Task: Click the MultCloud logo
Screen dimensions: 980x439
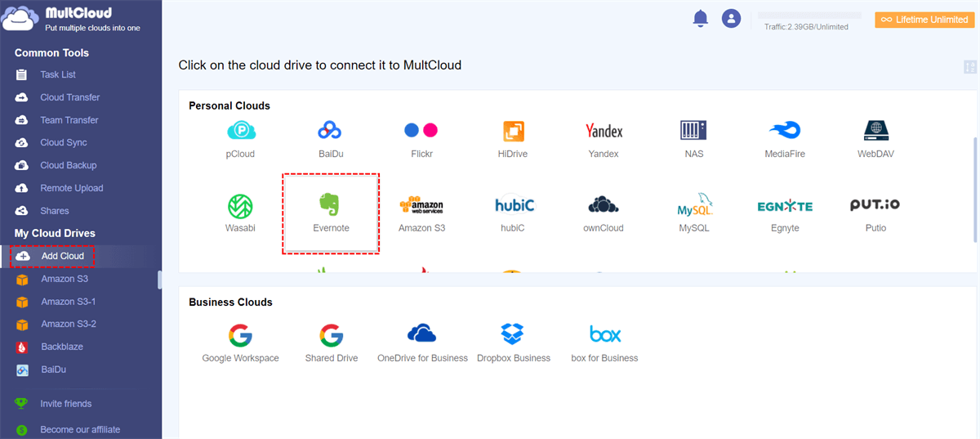Action: pyautogui.click(x=71, y=20)
